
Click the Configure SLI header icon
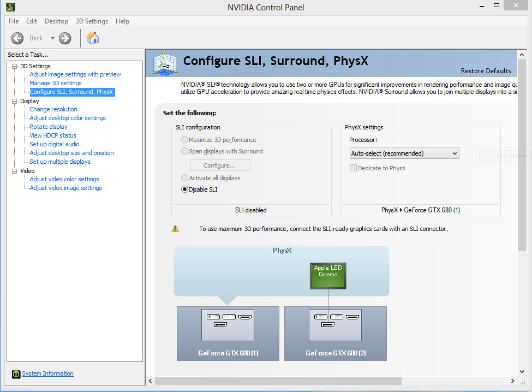coord(165,63)
